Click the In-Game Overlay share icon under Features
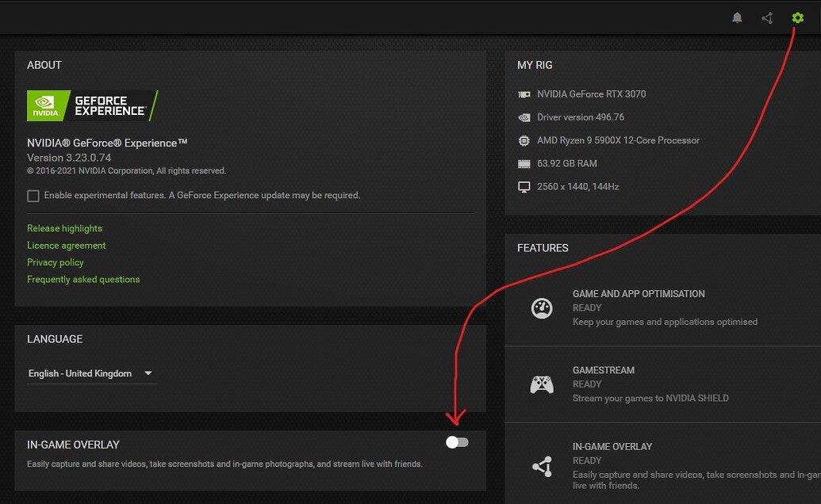 pyautogui.click(x=542, y=464)
